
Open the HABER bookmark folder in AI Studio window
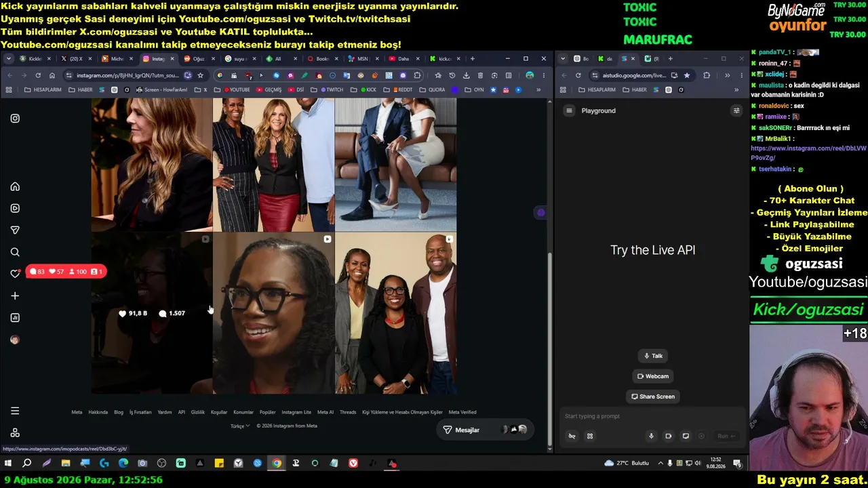point(634,89)
